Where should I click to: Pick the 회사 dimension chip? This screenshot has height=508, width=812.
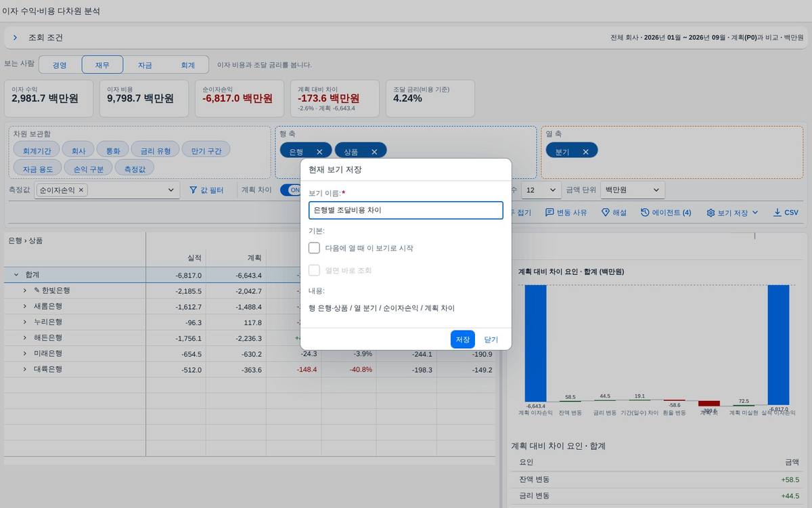(78, 151)
